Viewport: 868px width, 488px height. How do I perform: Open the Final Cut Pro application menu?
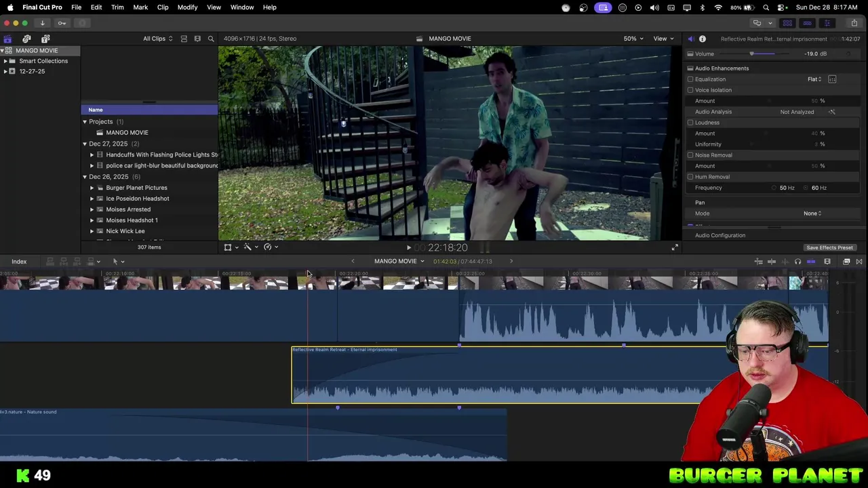[x=42, y=7]
